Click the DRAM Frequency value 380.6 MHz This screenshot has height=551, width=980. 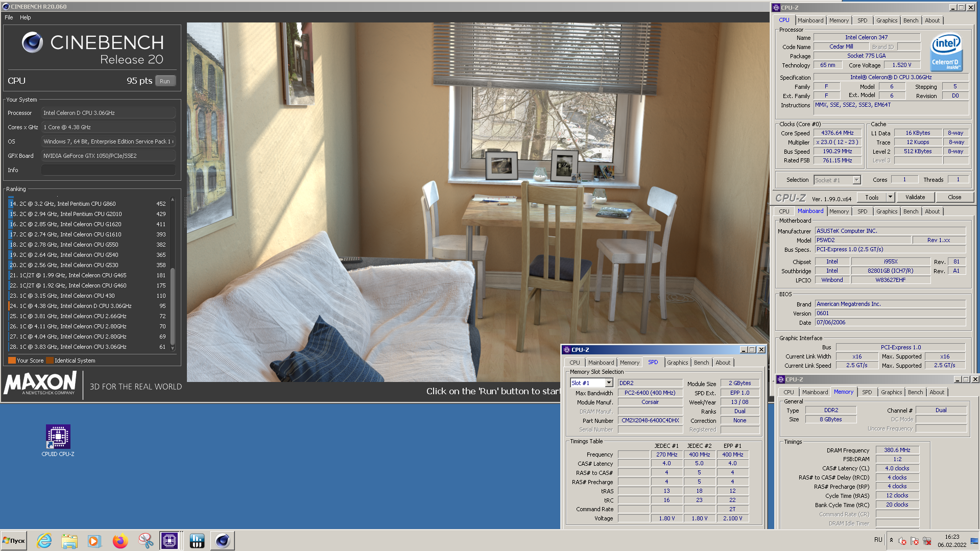click(897, 450)
